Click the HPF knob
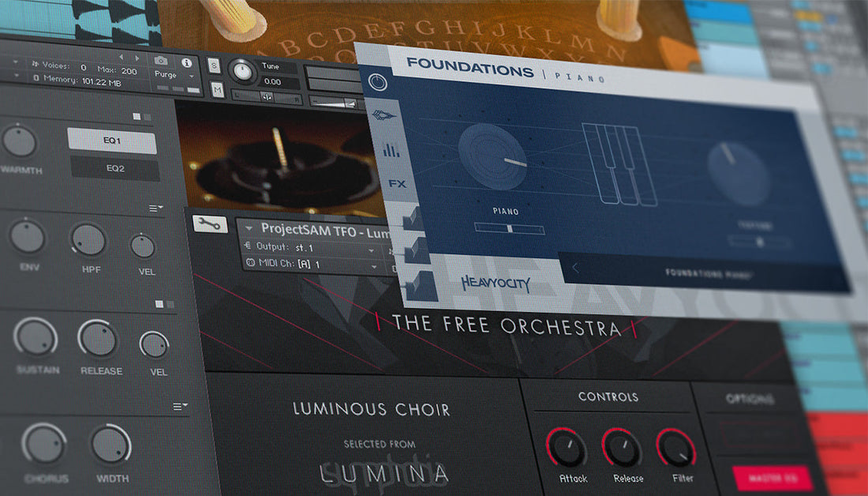This screenshot has width=868, height=496. (x=88, y=241)
